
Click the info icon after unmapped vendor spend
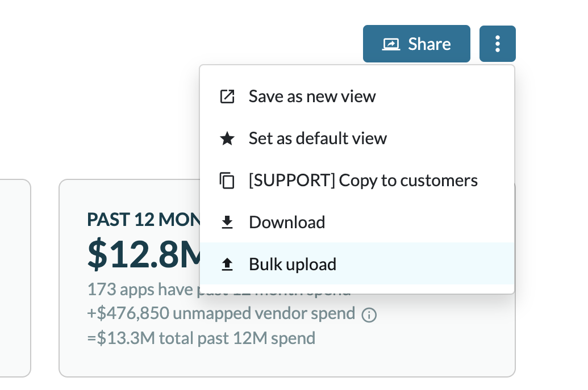(x=369, y=314)
